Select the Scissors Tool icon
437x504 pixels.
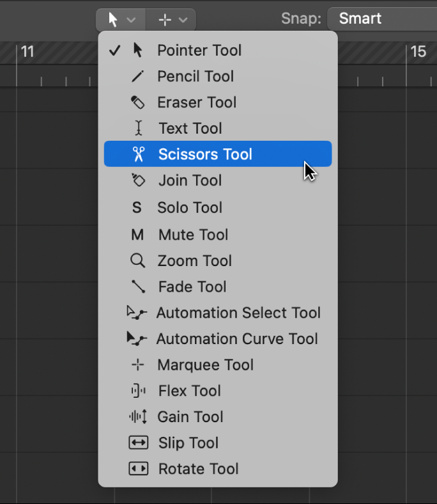[x=139, y=154]
